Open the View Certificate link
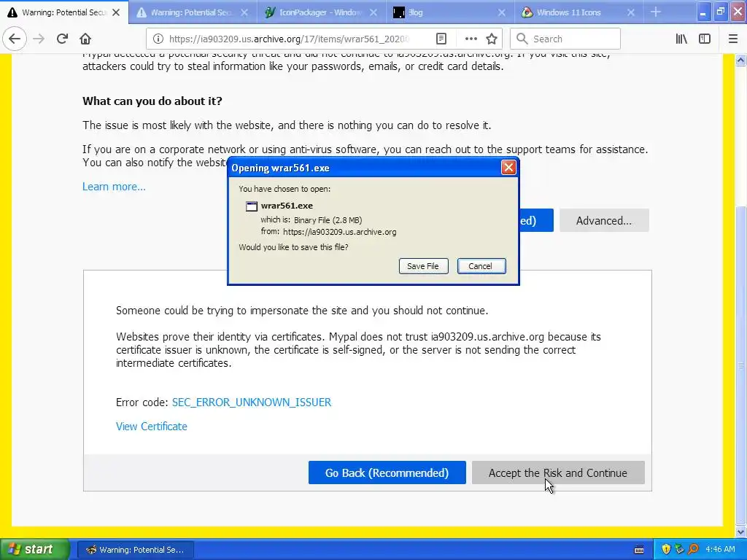The width and height of the screenshot is (747, 560). click(152, 426)
